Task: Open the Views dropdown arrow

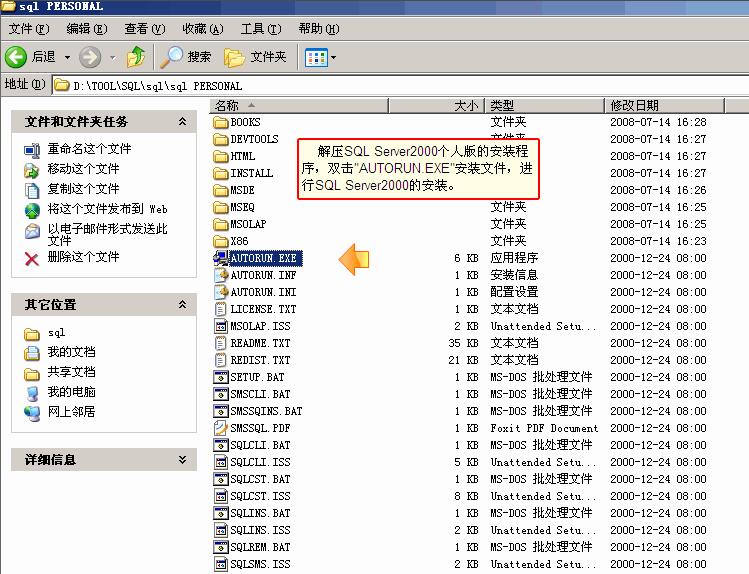Action: point(333,58)
